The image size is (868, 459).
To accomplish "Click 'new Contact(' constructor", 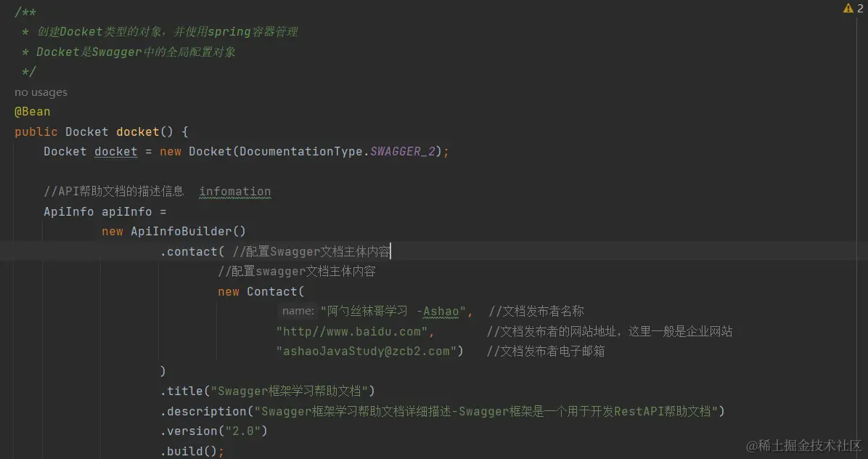I will tap(261, 291).
